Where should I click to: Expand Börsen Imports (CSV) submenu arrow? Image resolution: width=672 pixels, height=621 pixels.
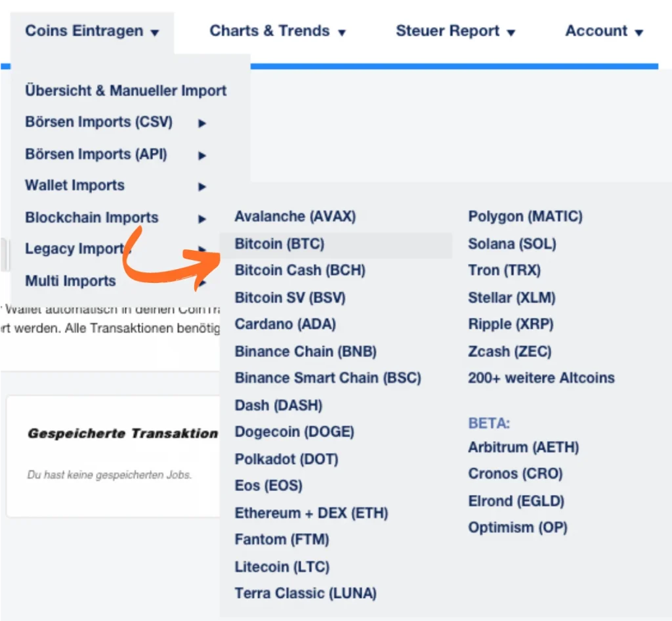pos(202,123)
